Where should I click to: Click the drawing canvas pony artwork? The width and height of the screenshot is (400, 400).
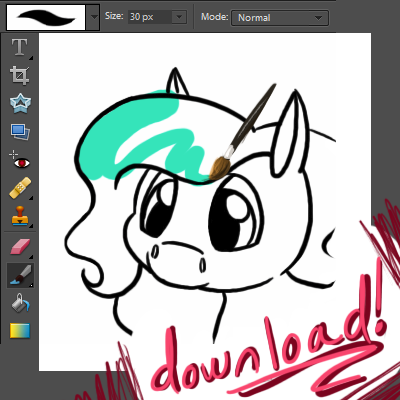pyautogui.click(x=205, y=202)
